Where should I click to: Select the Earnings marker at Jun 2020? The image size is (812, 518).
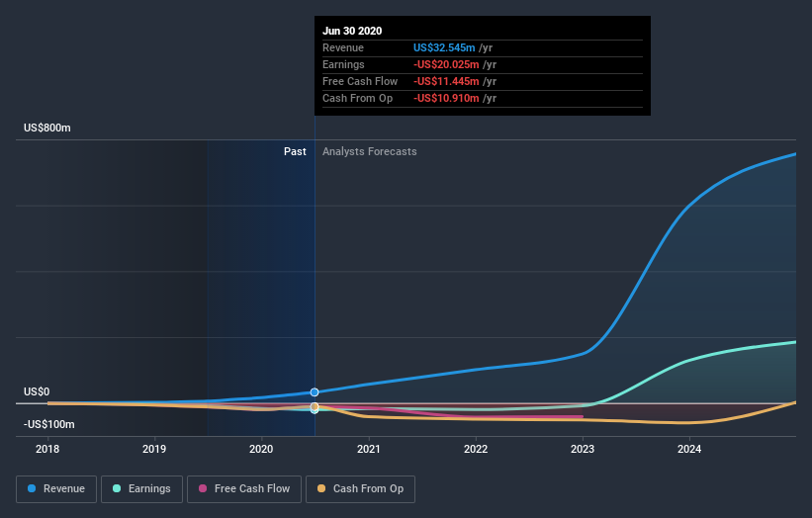315,410
